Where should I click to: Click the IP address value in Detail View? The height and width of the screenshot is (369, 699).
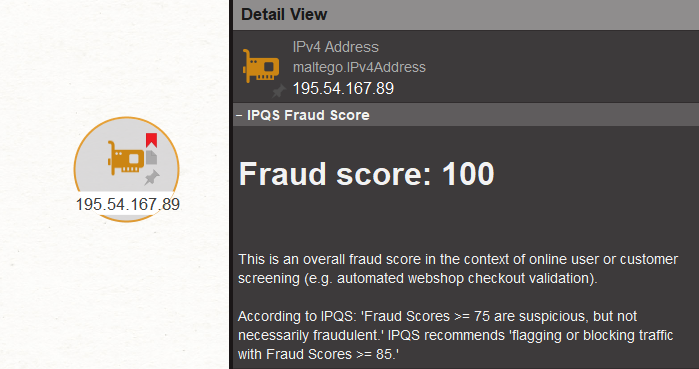point(343,88)
